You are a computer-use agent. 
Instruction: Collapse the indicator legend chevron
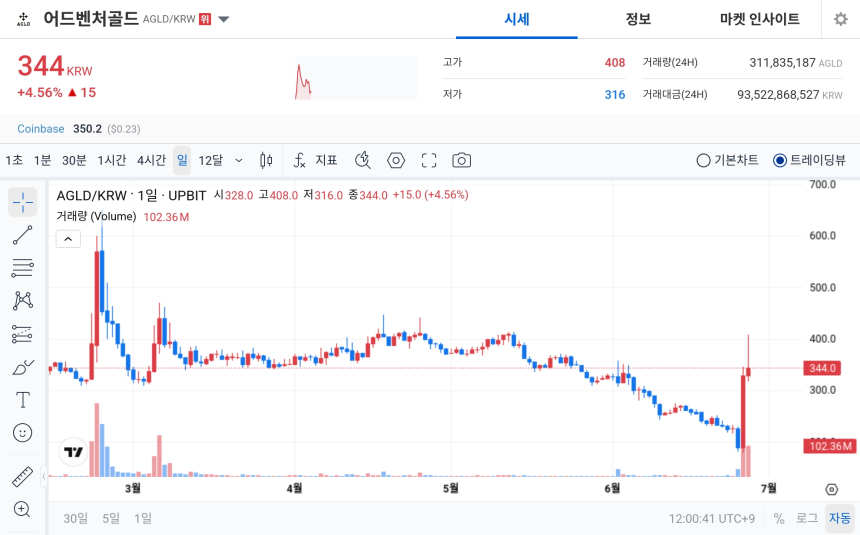tap(68, 239)
